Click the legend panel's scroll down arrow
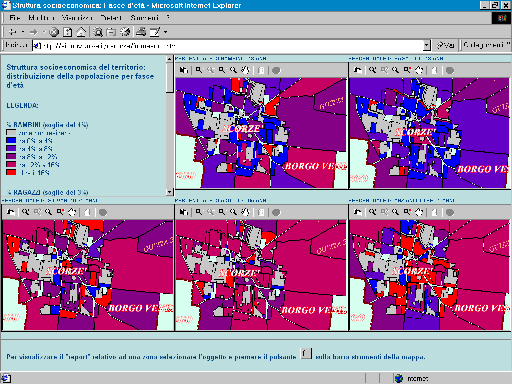Image resolution: width=512 pixels, height=384 pixels. (x=170, y=192)
